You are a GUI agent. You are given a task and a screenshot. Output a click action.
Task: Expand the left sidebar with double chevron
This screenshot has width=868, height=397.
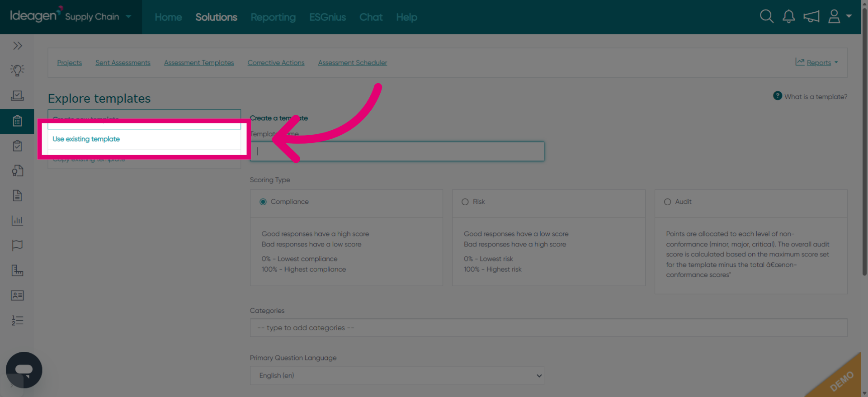17,46
